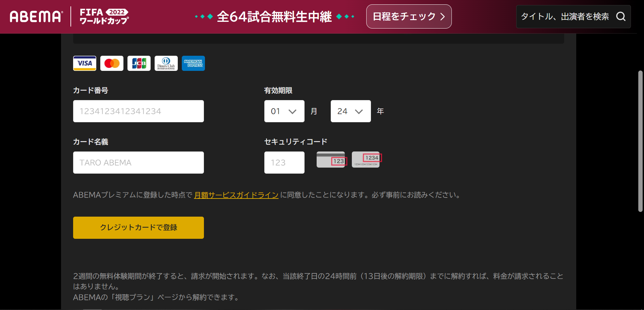This screenshot has height=310, width=644.
Task: Click the ABEMA logo
Action: click(36, 16)
